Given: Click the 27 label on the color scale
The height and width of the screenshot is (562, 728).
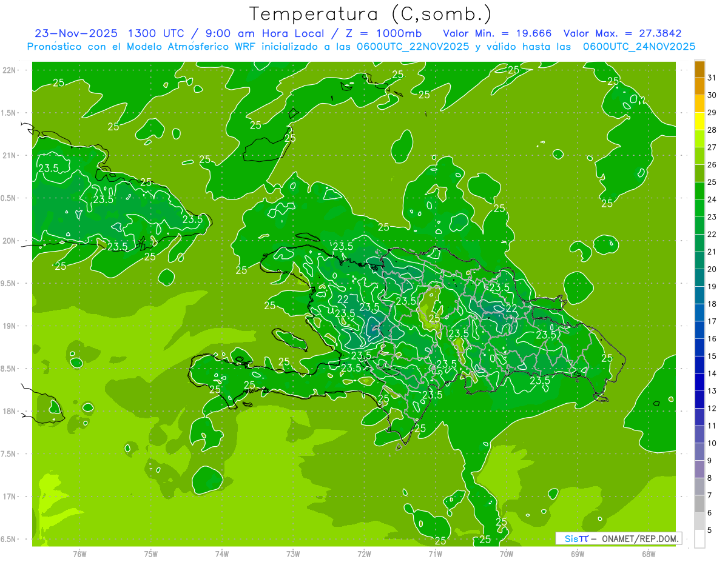Looking at the screenshot, I should (712, 147).
